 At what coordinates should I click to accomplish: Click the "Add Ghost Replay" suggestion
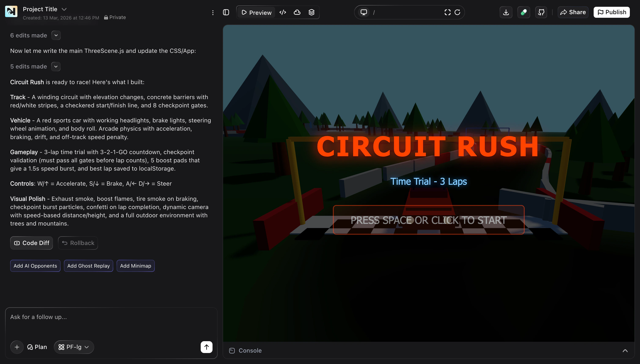click(88, 266)
